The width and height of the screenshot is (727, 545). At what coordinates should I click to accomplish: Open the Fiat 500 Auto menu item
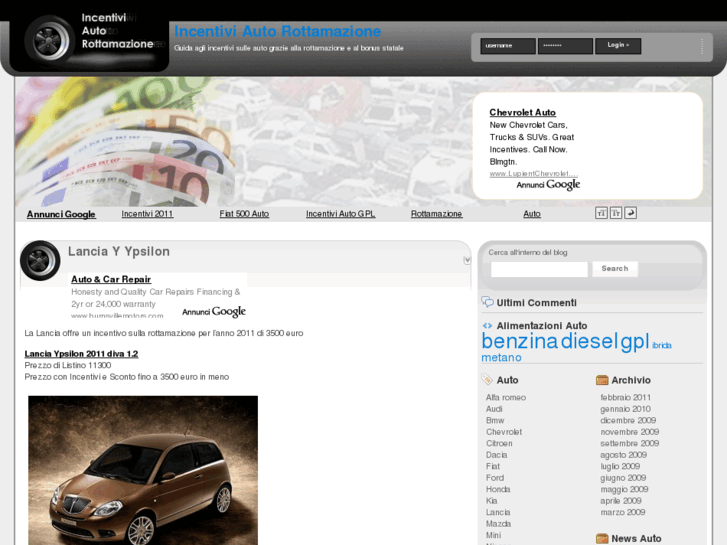pyautogui.click(x=244, y=214)
